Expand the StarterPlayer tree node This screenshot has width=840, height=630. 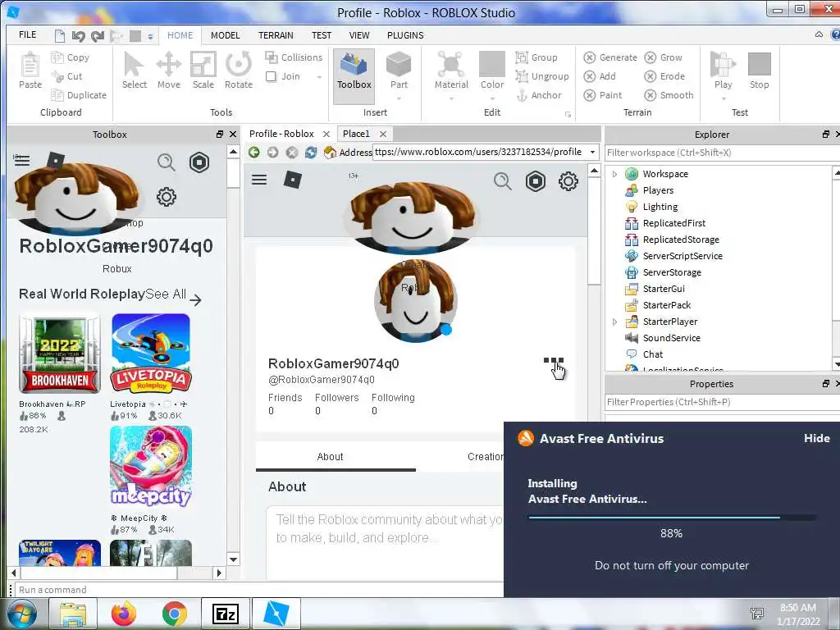point(614,322)
